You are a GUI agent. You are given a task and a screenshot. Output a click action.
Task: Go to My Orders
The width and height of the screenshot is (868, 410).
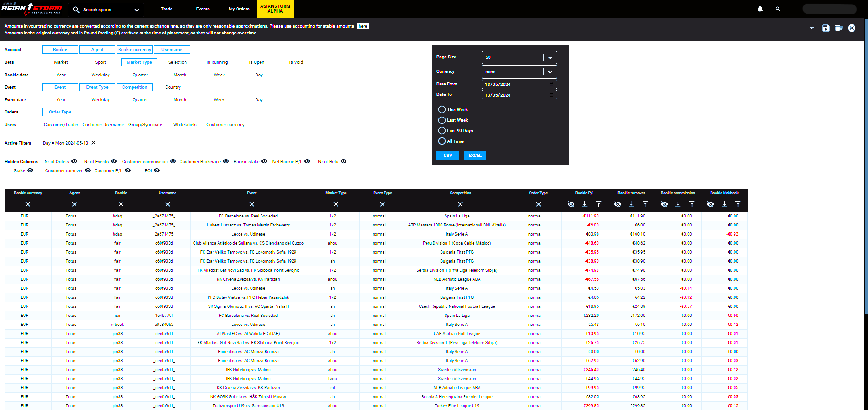click(239, 9)
